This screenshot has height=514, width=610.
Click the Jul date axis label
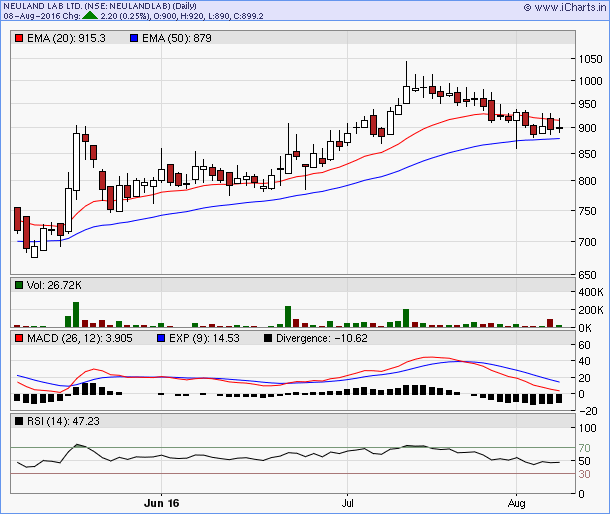click(x=347, y=503)
